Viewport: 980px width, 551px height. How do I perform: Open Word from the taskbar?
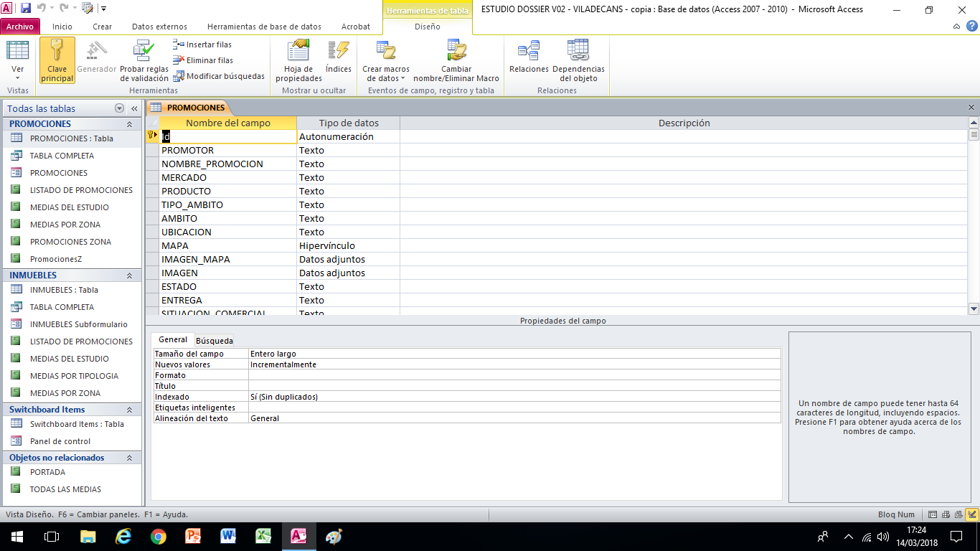coord(229,537)
